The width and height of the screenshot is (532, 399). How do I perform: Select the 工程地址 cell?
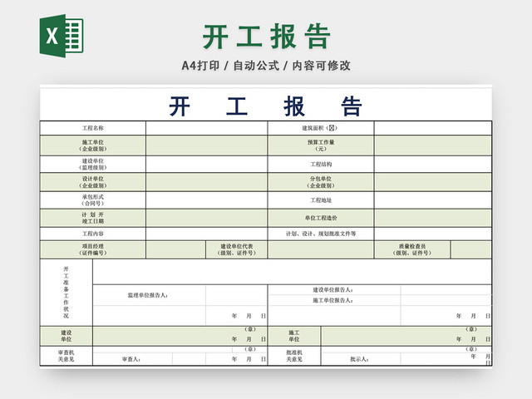[321, 200]
